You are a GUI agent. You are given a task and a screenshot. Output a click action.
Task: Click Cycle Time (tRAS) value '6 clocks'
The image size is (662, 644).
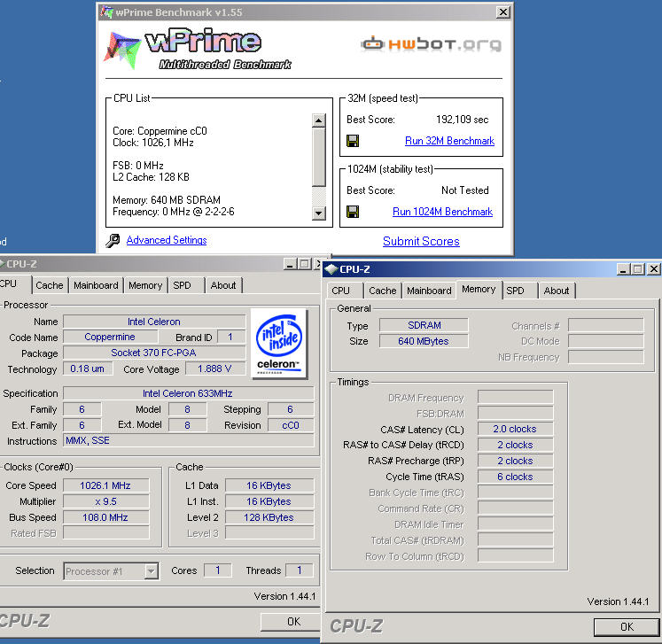point(515,477)
